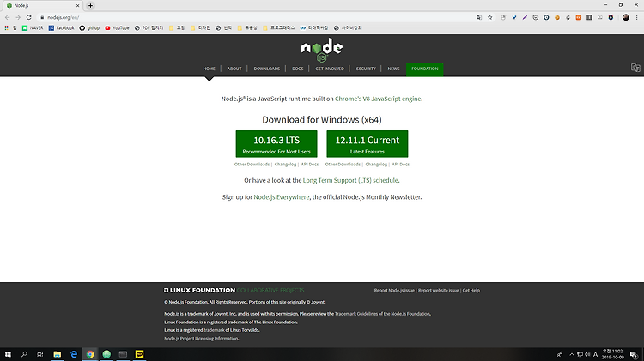
Task: Click the Node.js logo
Action: [x=322, y=50]
